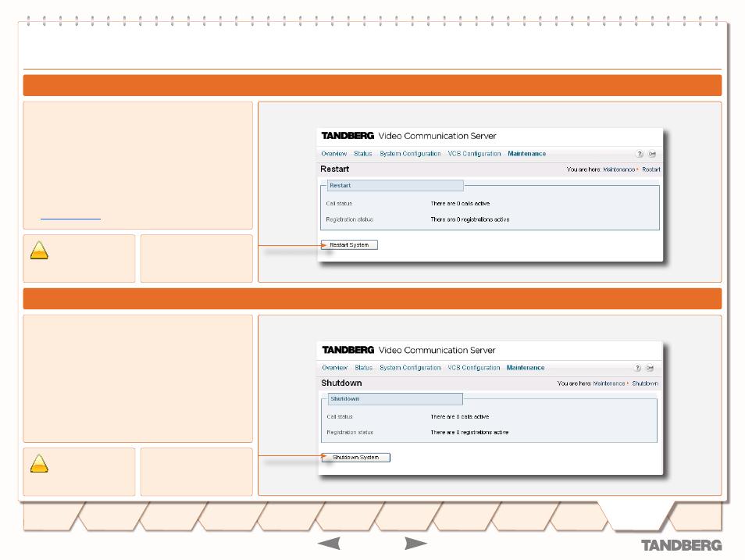Follow the blue underlined link in the left panel
Image resolution: width=745 pixels, height=560 pixels.
tap(70, 217)
